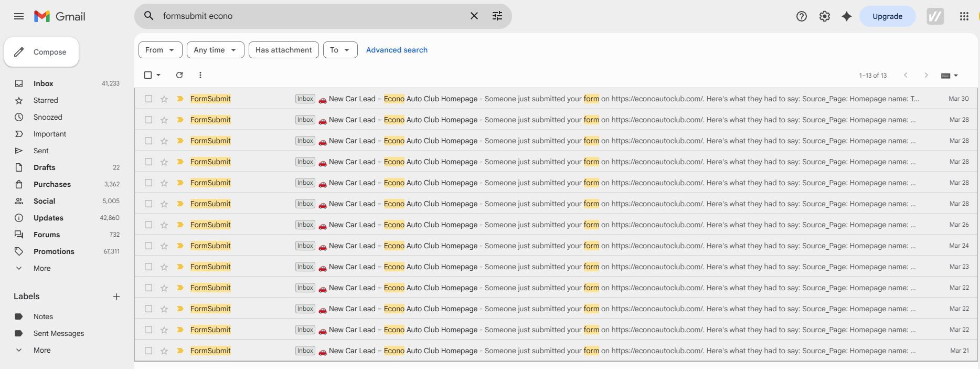Expand More under Labels
980x369 pixels.
click(x=42, y=350)
